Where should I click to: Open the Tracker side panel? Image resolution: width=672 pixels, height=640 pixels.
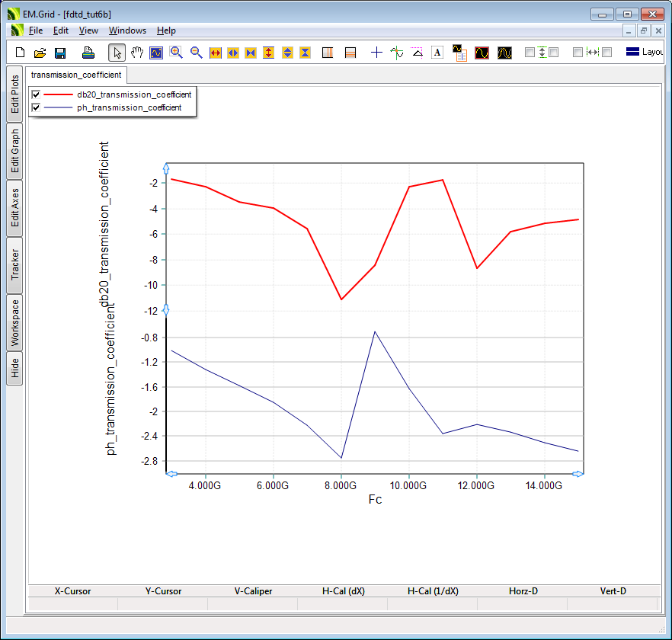pos(14,264)
